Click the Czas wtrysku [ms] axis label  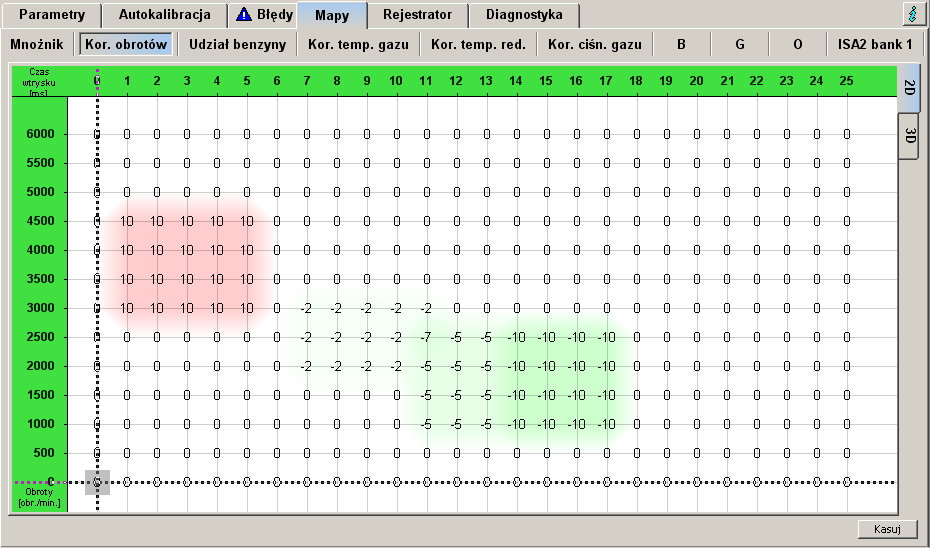39,82
